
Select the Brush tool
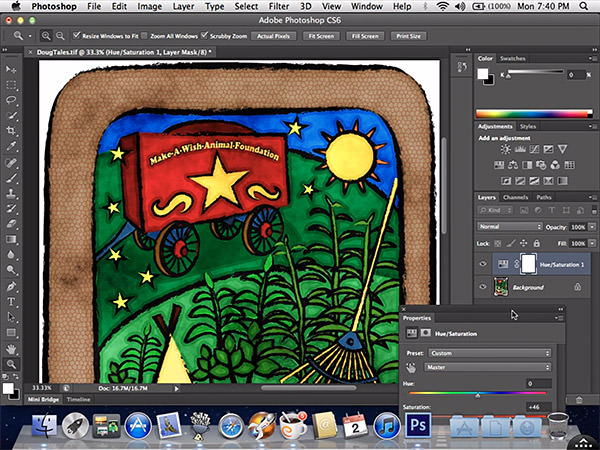tap(11, 178)
